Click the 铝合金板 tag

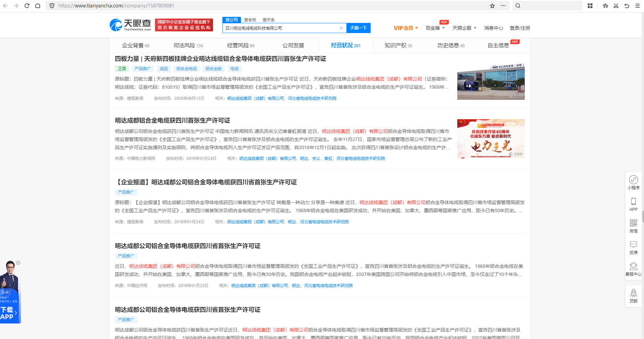214,69
